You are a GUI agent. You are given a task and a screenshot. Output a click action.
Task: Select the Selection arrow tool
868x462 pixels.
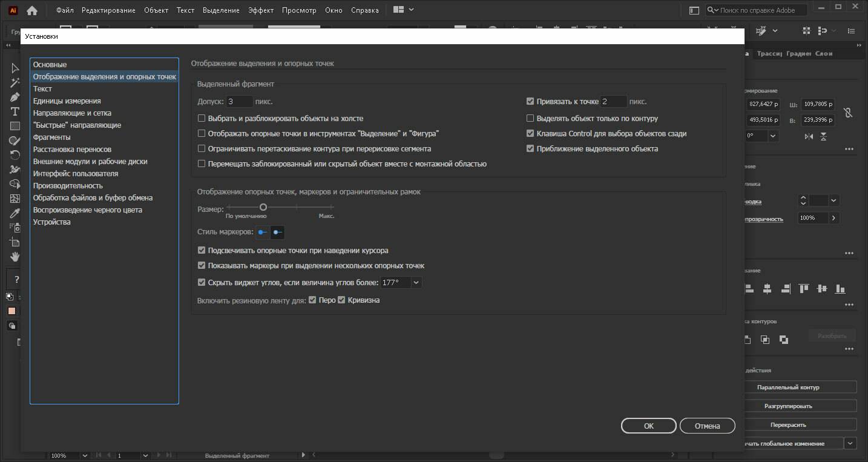click(x=15, y=68)
